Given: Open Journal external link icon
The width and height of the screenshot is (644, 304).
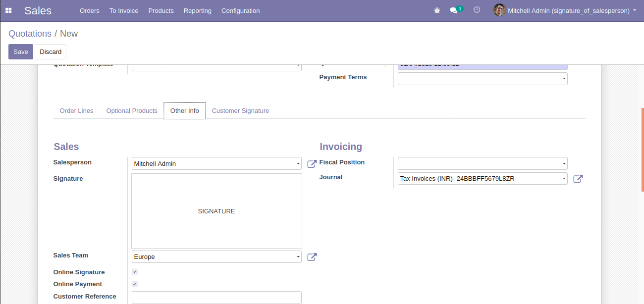Looking at the screenshot, I should 578,179.
